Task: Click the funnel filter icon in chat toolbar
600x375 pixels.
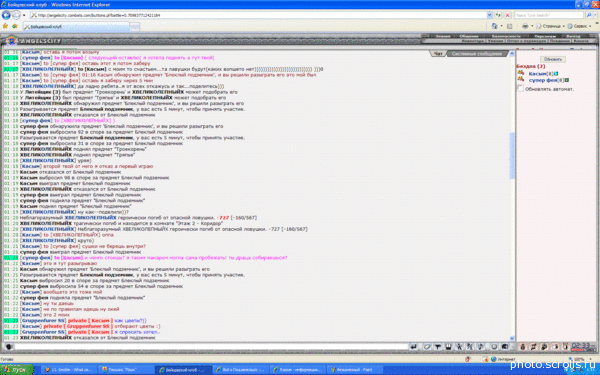Action: pos(438,347)
